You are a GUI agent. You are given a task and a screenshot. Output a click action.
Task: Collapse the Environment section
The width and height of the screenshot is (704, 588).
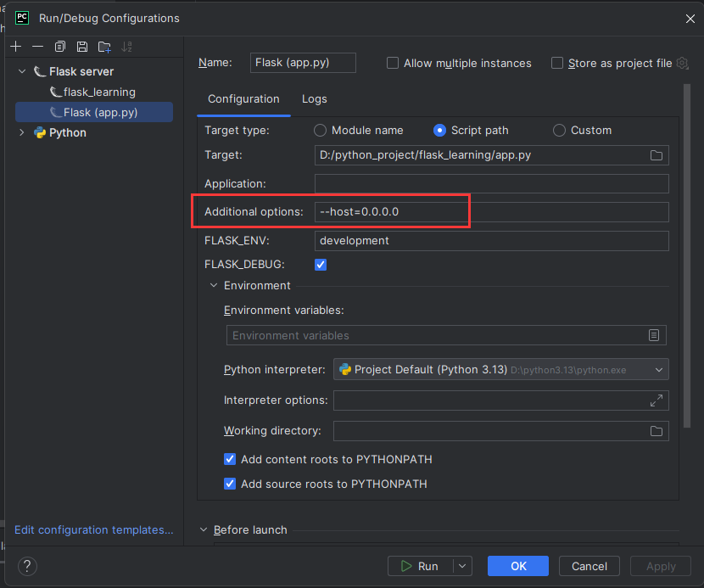coord(214,286)
